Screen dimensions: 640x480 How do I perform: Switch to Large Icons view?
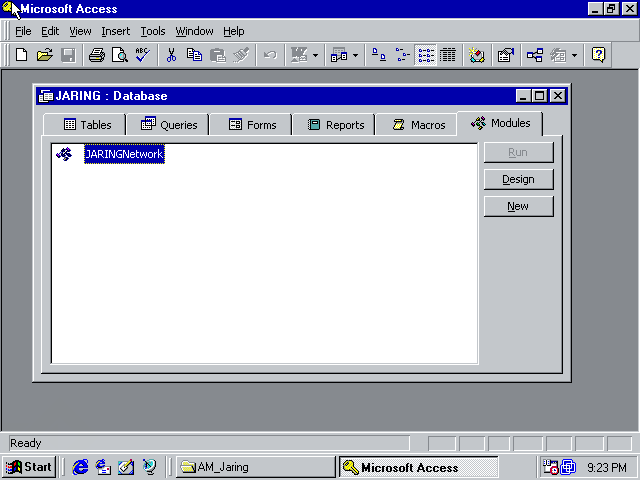[379, 55]
